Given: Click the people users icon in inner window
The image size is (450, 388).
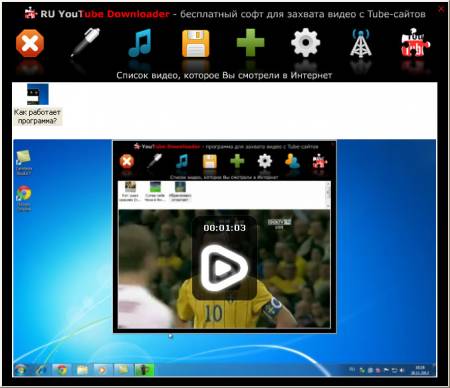Looking at the screenshot, I should coord(292,161).
